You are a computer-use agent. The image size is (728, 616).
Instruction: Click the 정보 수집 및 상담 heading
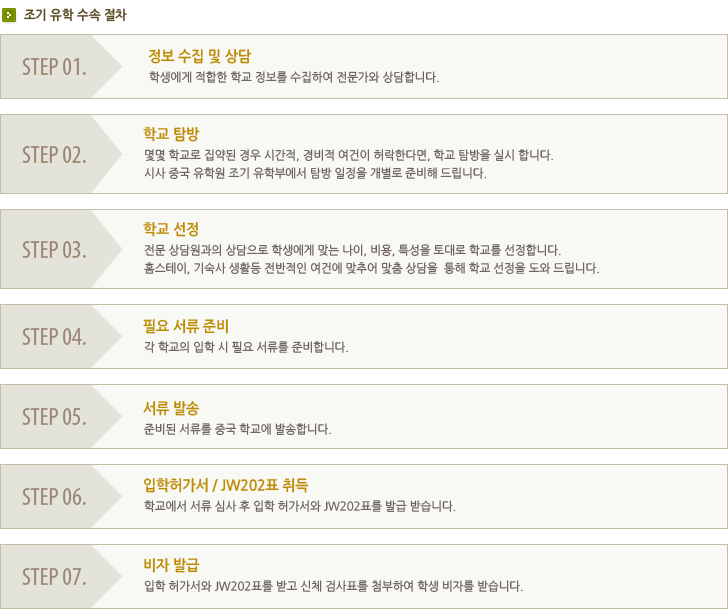click(x=199, y=56)
